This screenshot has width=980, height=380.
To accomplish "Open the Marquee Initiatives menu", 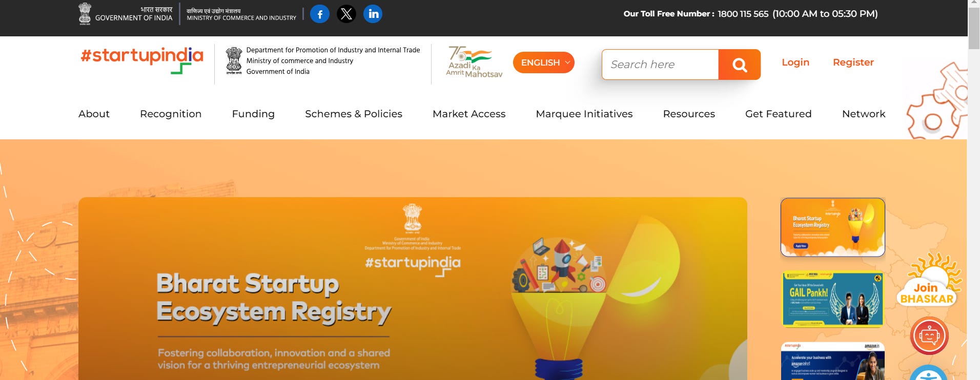I will click(x=584, y=114).
